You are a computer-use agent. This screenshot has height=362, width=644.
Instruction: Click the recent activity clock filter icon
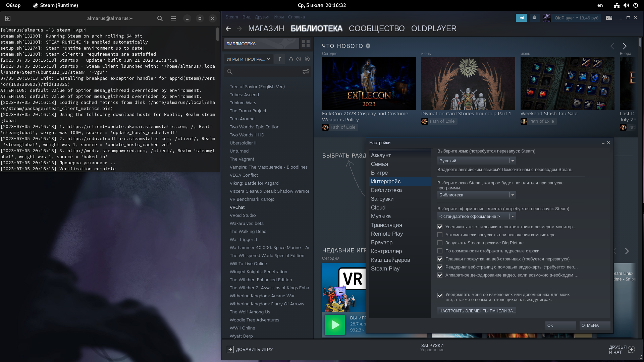(299, 59)
